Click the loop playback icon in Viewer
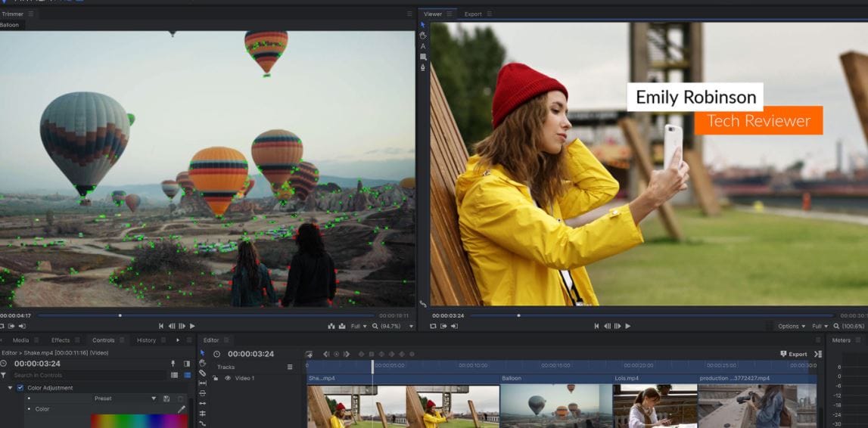The height and width of the screenshot is (428, 868). pyautogui.click(x=434, y=326)
